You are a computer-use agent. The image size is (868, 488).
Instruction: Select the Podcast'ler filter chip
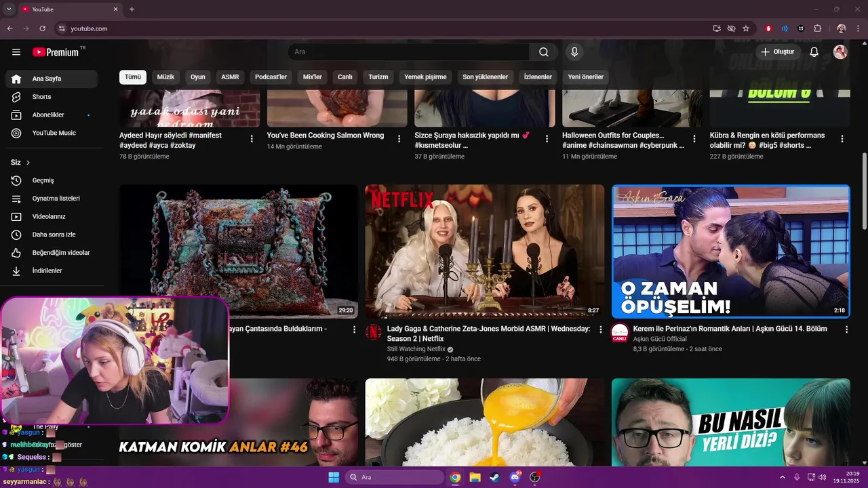click(271, 77)
